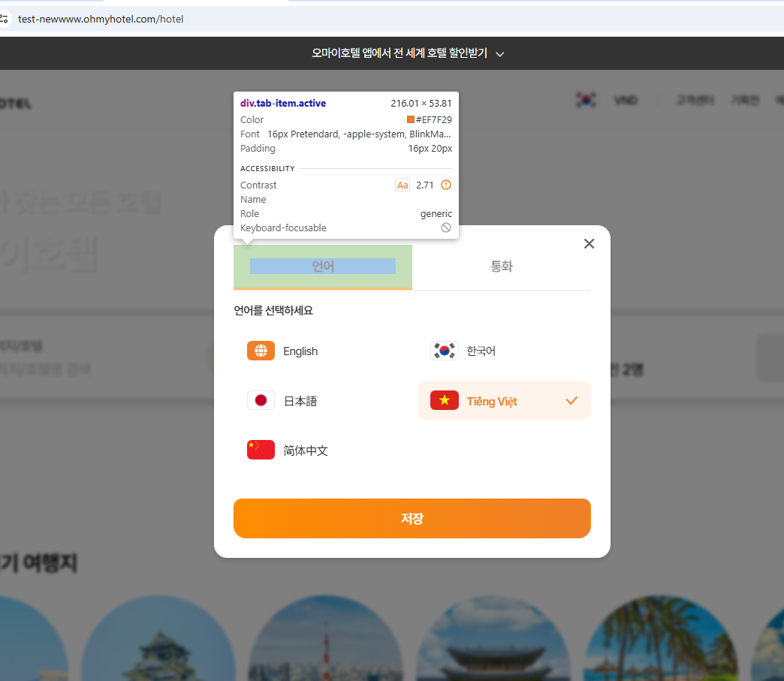Click the not keyboard-focusable icon in tooltip

pos(446,228)
